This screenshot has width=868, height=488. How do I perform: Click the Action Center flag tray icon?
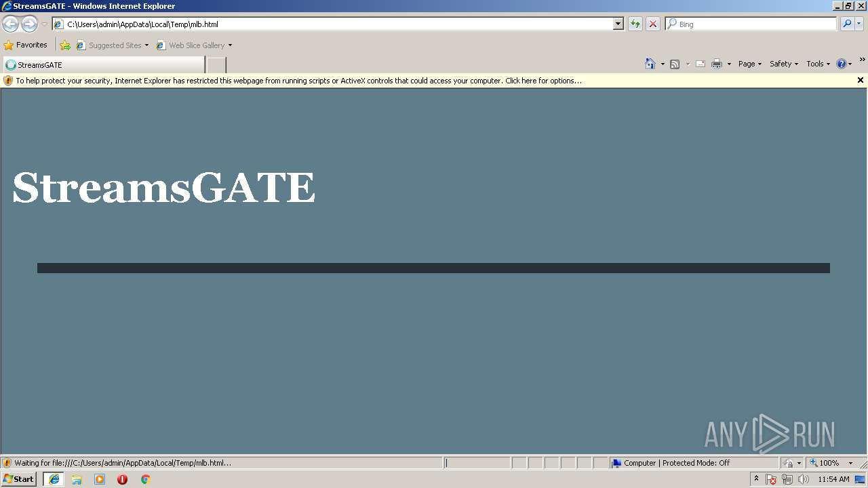tap(771, 479)
